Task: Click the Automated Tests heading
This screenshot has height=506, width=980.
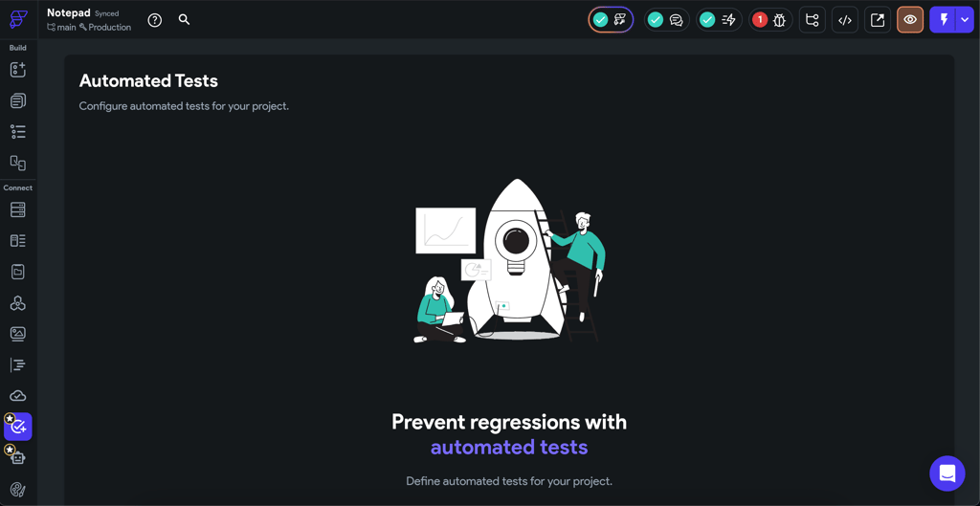Action: pos(148,81)
